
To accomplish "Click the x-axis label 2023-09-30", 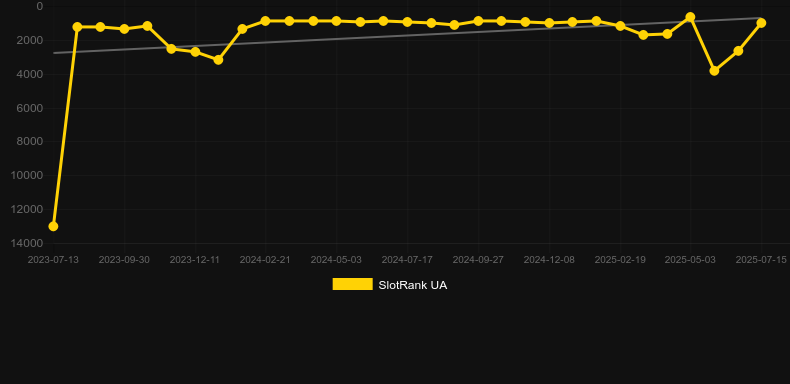I will click(124, 260).
